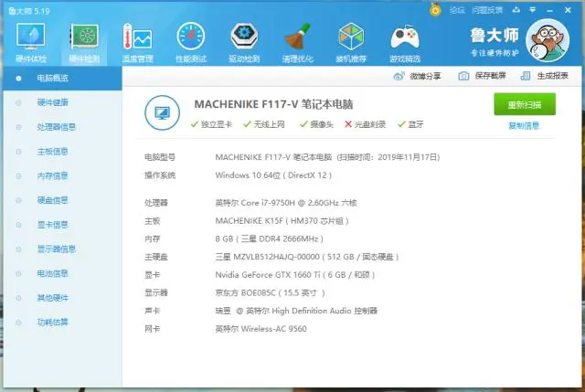Click the round computer monitor icon
Viewport: 585px width, 392px height.
click(x=163, y=112)
